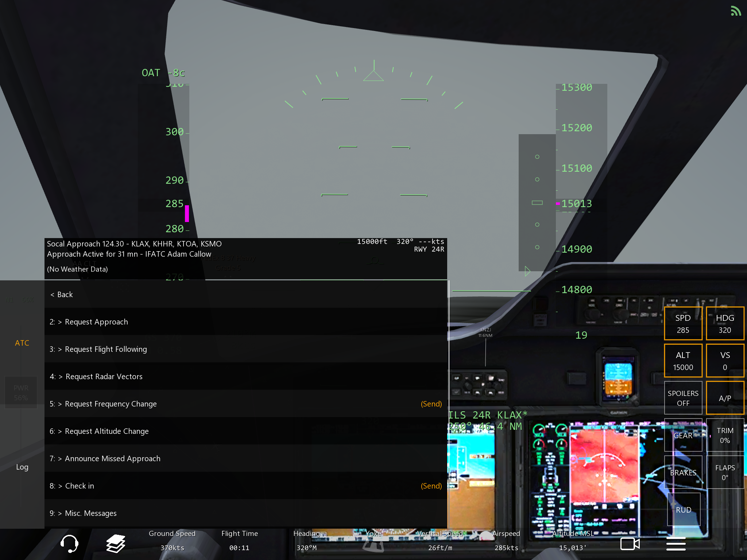Open the hamburger menu icon

(676, 544)
